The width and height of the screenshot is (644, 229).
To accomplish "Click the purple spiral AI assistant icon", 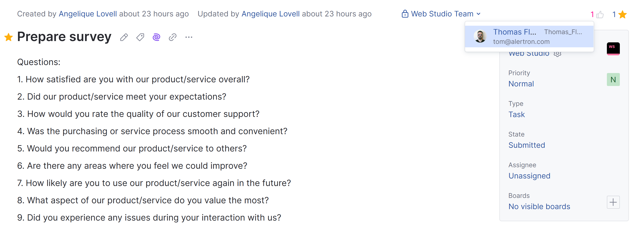I will tap(156, 37).
